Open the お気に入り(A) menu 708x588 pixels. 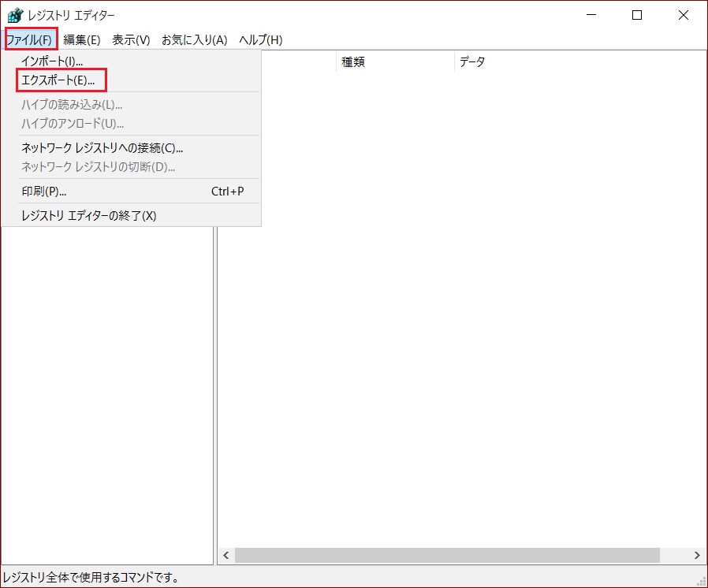(194, 39)
